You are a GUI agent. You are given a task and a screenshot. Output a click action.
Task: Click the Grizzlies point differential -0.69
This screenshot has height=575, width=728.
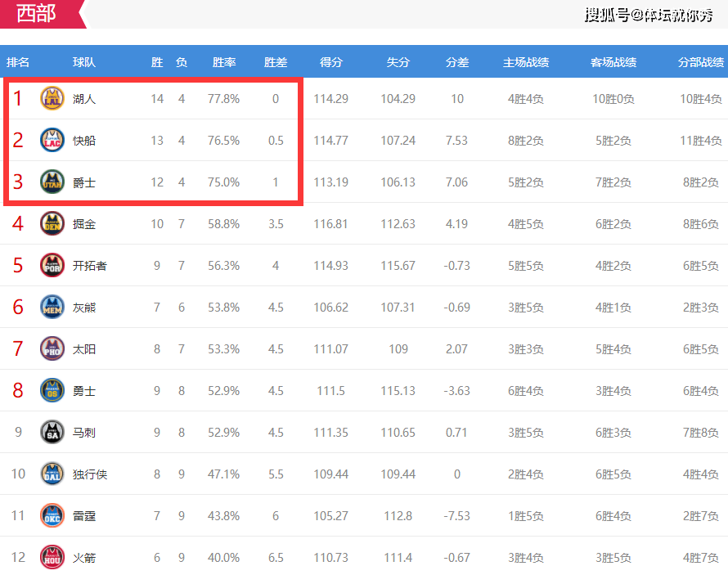457,308
